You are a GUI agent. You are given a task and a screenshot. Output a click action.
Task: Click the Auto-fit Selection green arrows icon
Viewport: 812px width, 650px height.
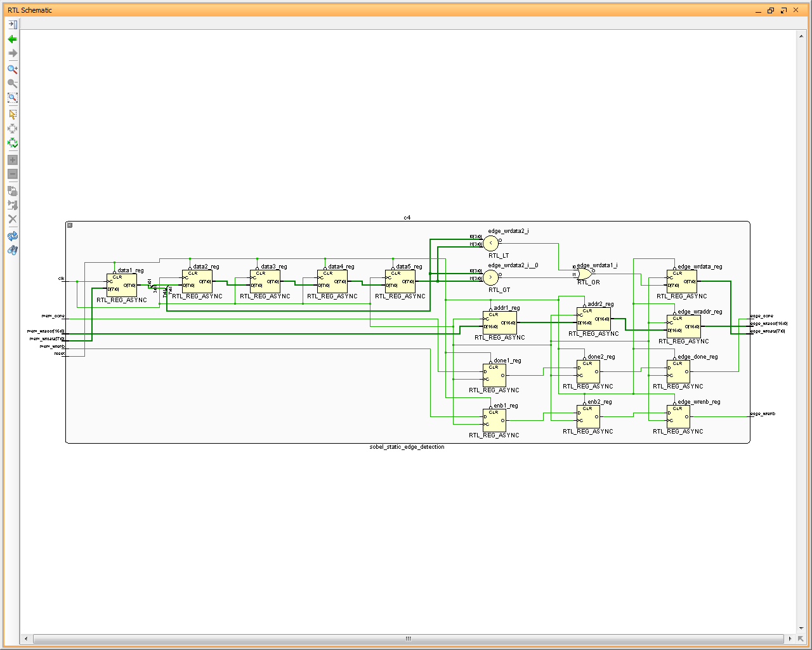tap(12, 143)
